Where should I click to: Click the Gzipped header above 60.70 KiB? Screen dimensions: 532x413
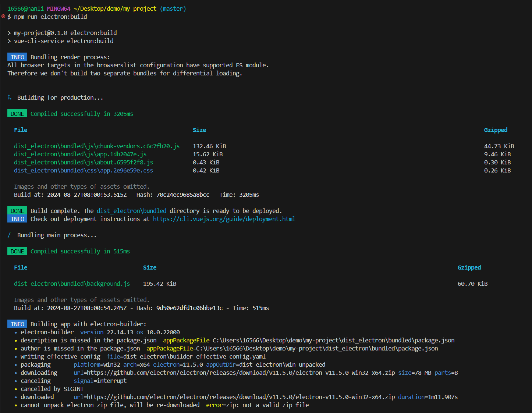coord(469,267)
